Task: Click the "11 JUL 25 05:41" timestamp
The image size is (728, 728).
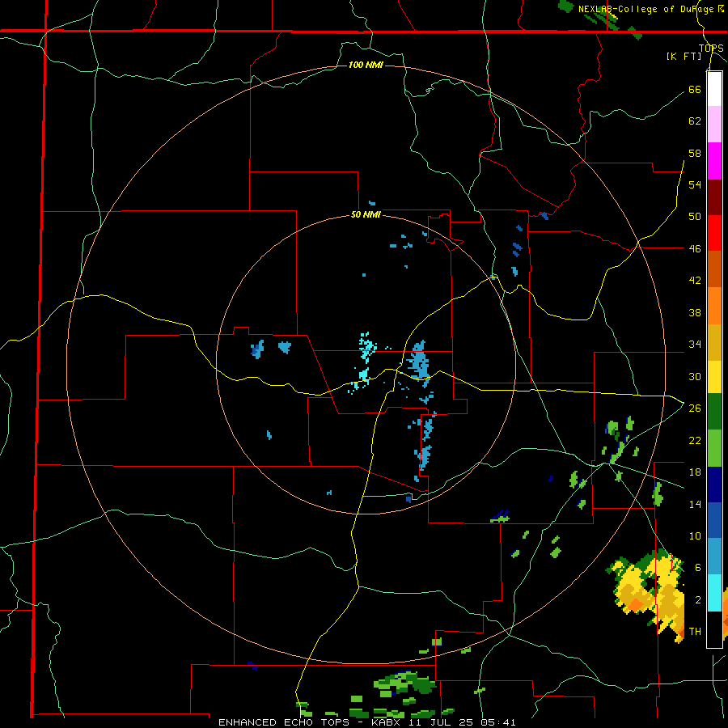Action: coord(462,722)
